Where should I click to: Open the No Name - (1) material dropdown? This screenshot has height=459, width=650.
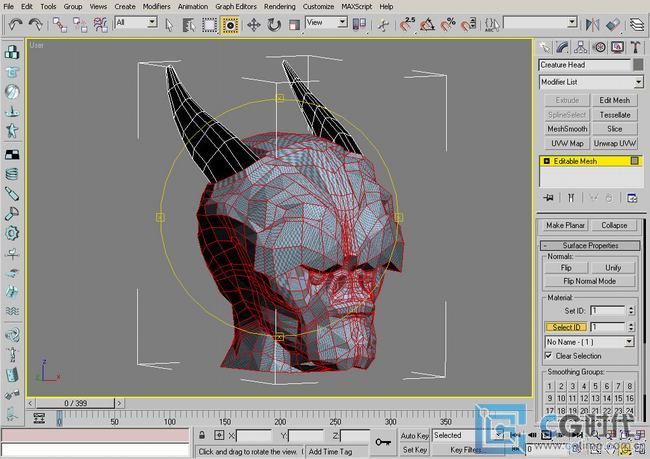click(x=589, y=342)
